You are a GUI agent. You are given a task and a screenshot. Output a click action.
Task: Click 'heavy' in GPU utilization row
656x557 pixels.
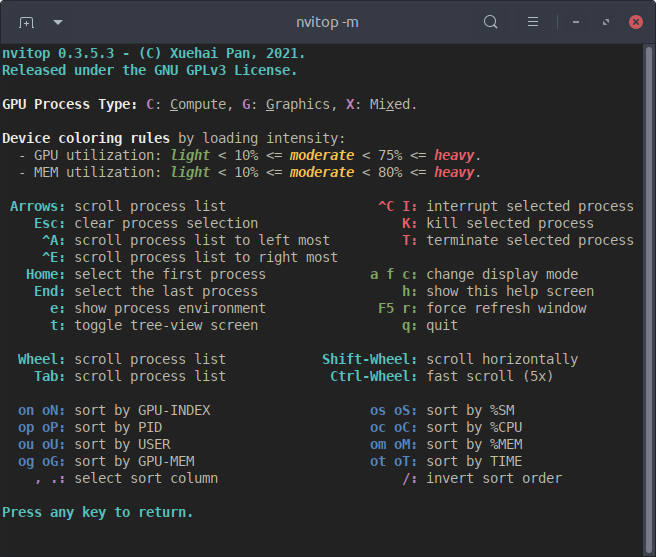pyautogui.click(x=454, y=155)
